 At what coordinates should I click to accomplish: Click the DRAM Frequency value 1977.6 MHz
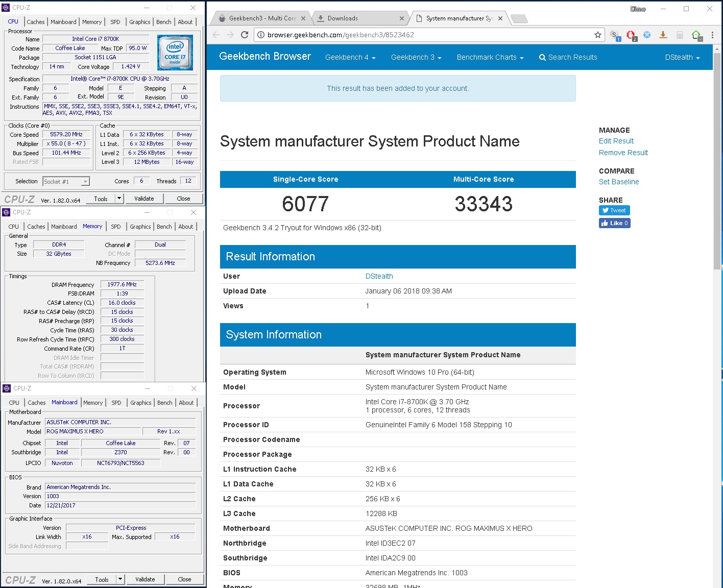(122, 284)
